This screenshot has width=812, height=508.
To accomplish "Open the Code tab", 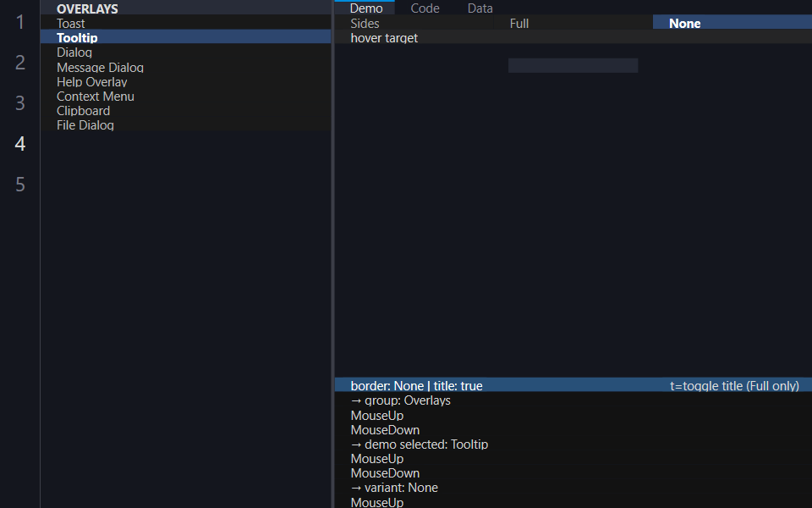I will (425, 8).
